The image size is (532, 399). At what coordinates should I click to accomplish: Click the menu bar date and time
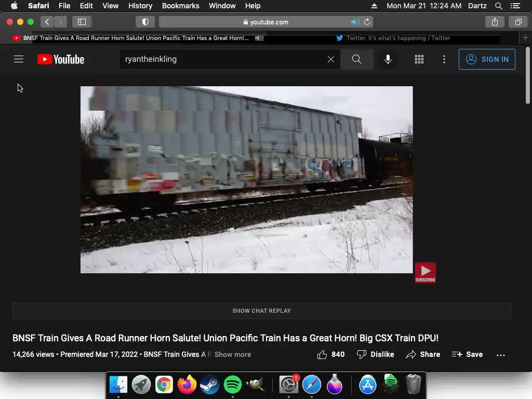(x=424, y=6)
